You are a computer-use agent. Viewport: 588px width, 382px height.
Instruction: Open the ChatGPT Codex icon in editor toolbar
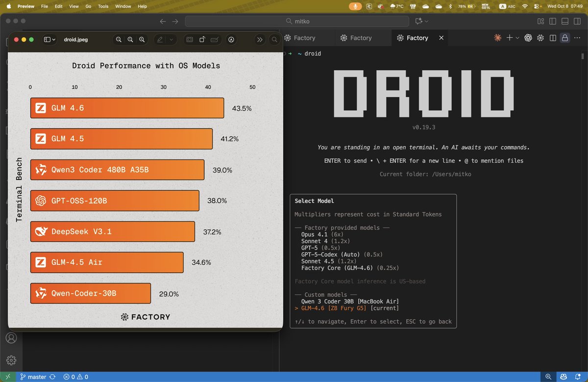pos(528,38)
